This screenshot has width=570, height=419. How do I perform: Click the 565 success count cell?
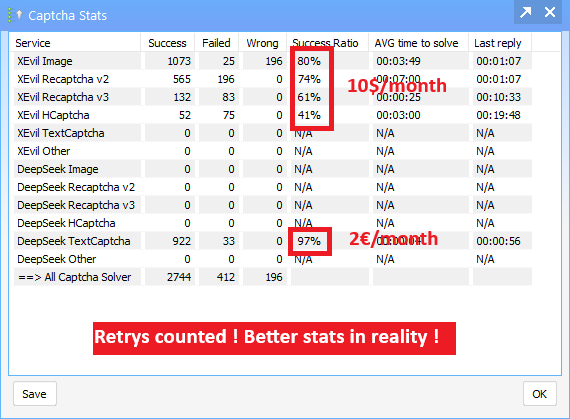coord(170,79)
